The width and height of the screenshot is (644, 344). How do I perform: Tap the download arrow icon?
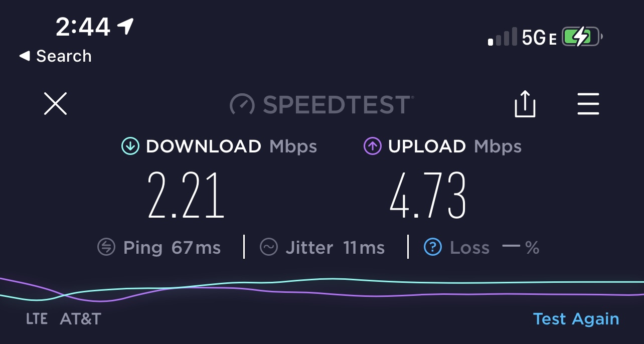pos(130,146)
